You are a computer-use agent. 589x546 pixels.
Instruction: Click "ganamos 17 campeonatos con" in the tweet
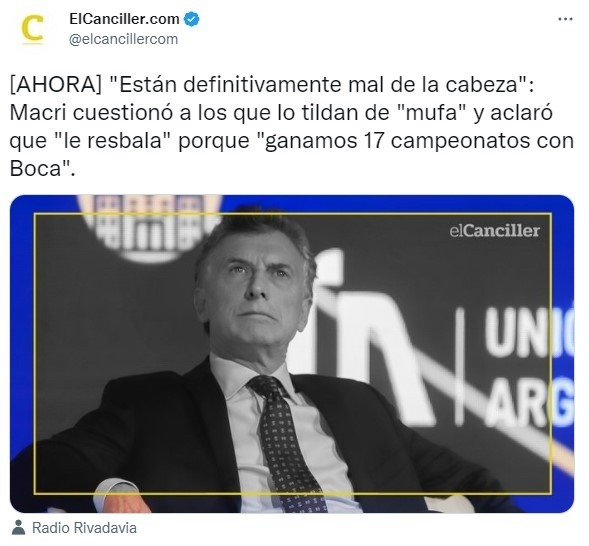[x=419, y=141]
